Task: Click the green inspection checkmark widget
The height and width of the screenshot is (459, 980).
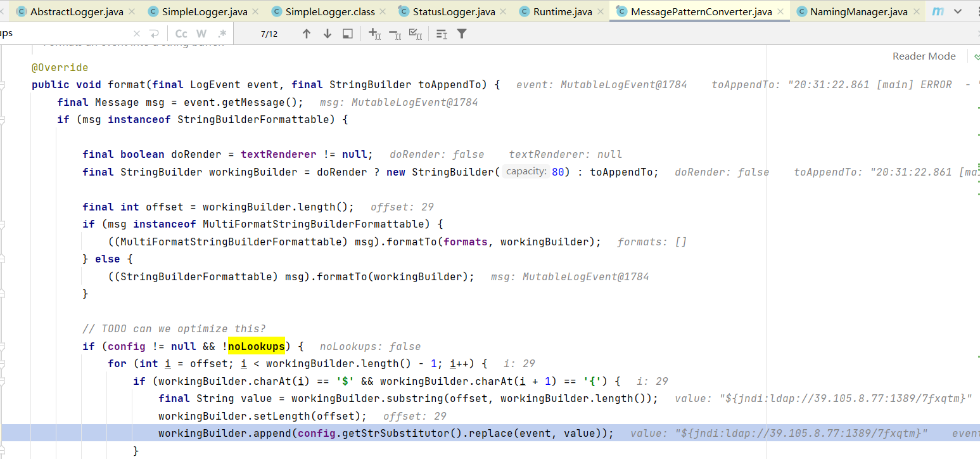Action: [976, 56]
